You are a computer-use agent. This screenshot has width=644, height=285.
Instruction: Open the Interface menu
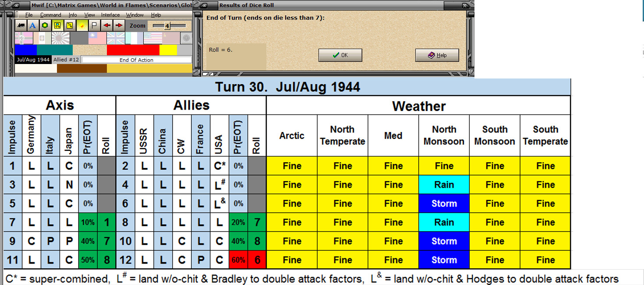click(x=110, y=15)
